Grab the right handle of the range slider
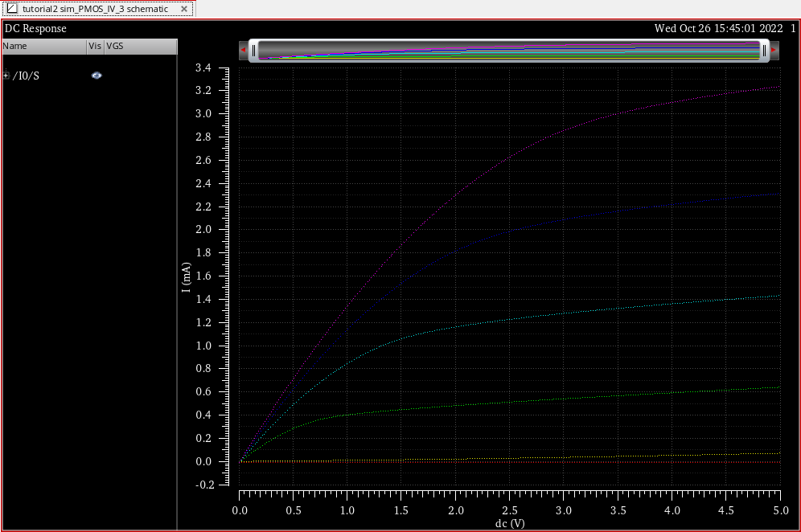The height and width of the screenshot is (532, 801). tap(764, 51)
